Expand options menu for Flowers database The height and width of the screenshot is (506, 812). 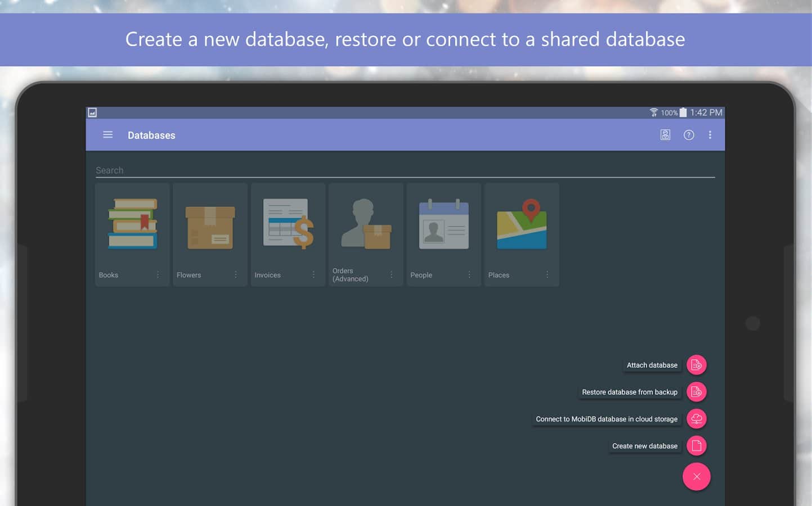coord(236,275)
